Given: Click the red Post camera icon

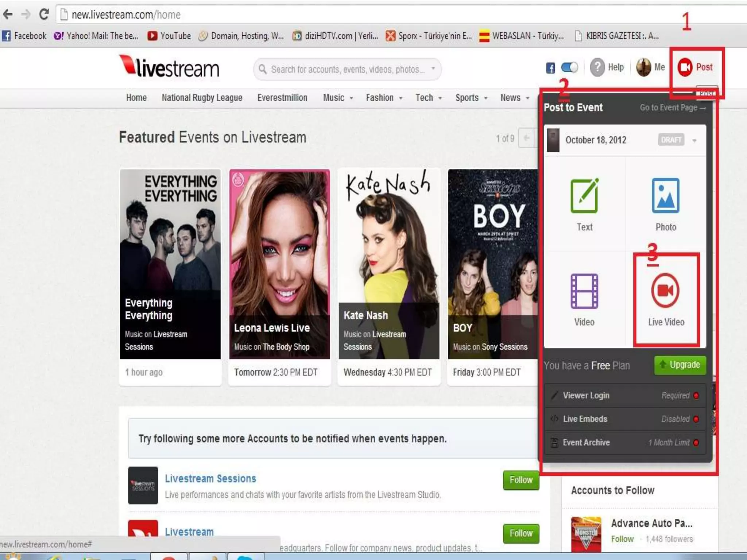Looking at the screenshot, I should [x=685, y=67].
